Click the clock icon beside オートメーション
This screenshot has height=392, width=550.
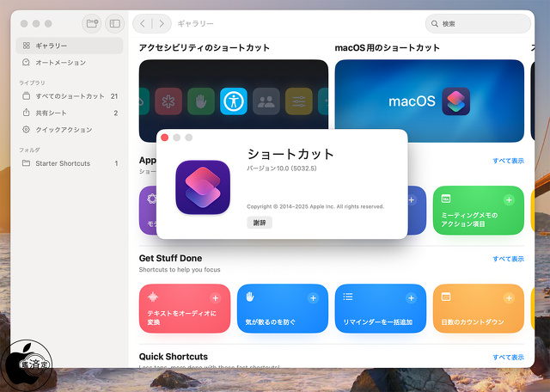pyautogui.click(x=26, y=63)
